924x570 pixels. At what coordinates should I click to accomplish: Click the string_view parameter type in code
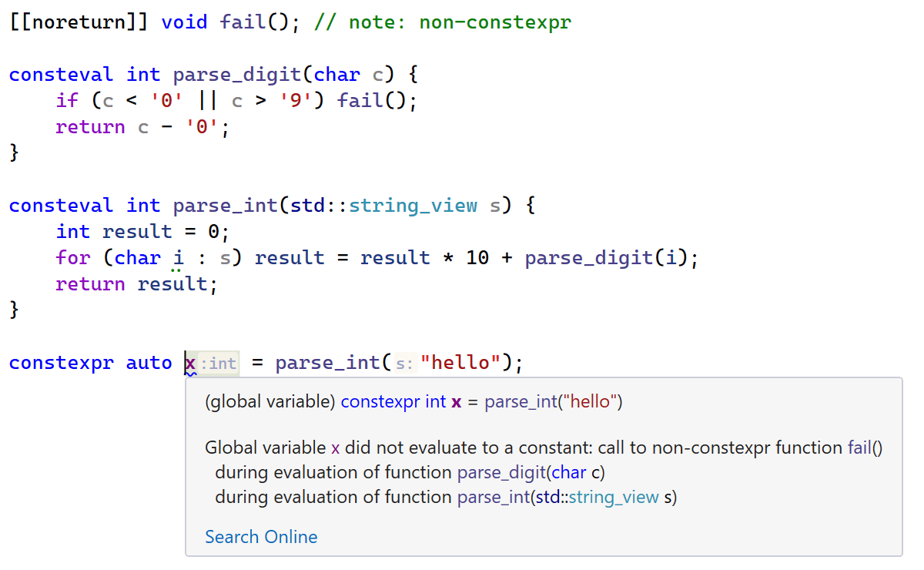(413, 206)
